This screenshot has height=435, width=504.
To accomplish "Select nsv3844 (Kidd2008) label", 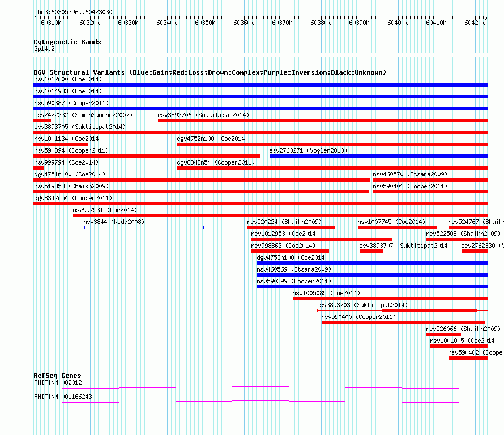I will click(114, 222).
